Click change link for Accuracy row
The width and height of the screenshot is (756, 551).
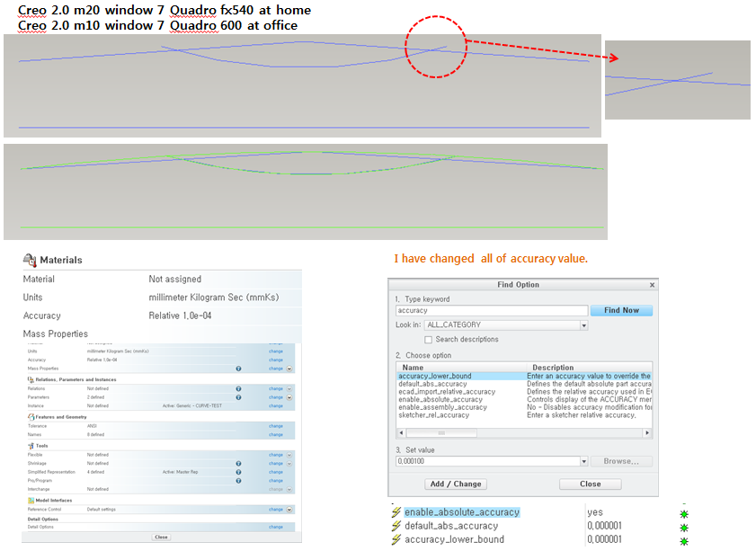[276, 360]
